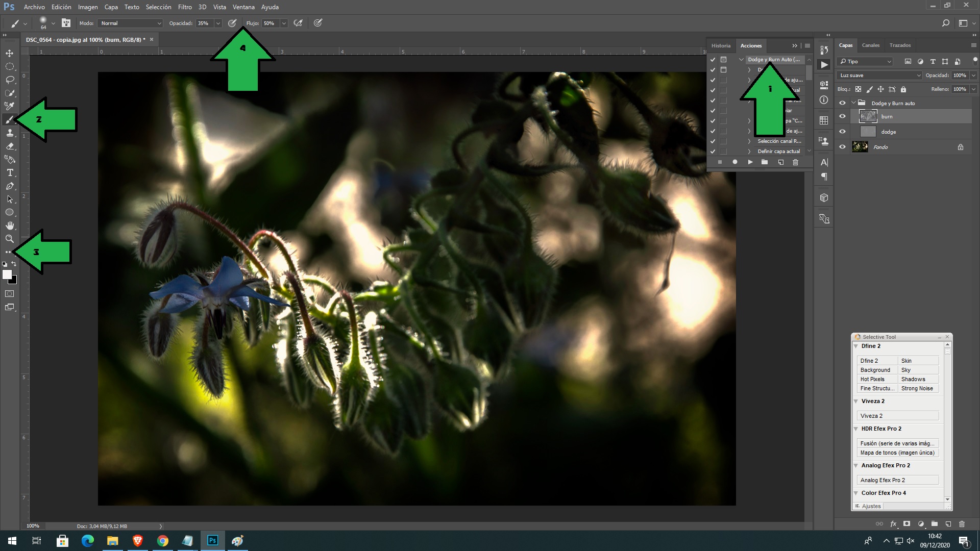
Task: Open the Ventana menu
Action: coord(243,7)
